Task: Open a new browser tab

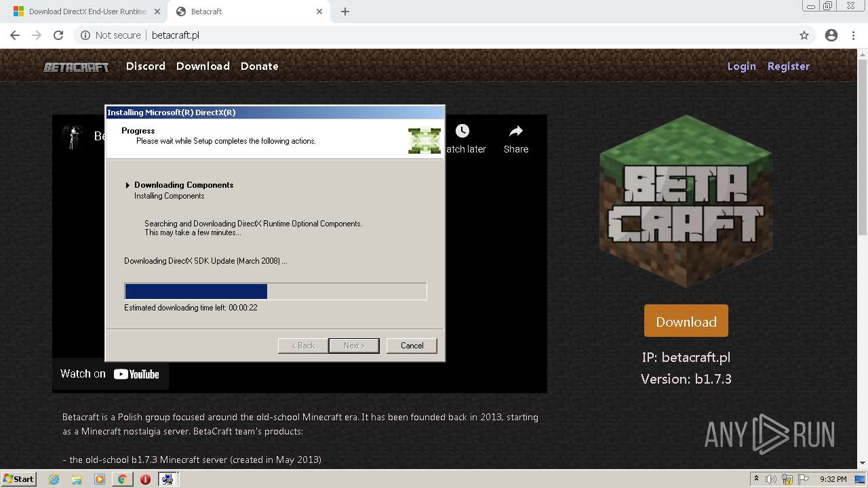Action: pyautogui.click(x=345, y=12)
